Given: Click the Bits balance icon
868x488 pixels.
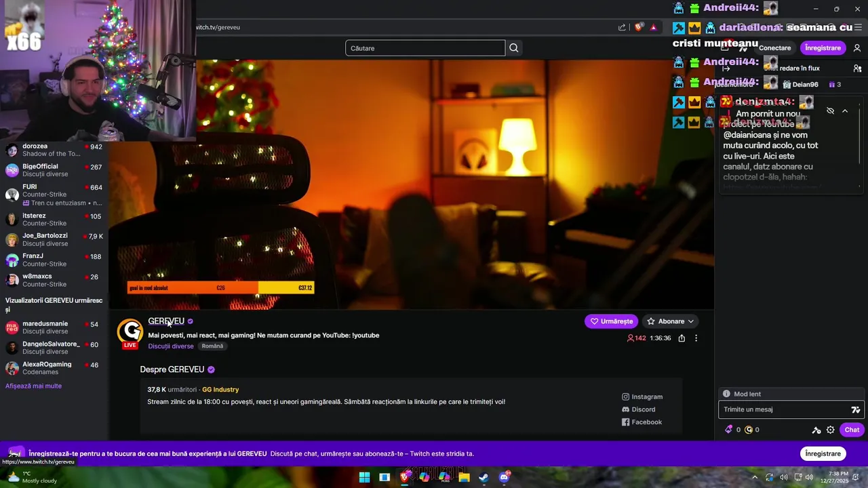Looking at the screenshot, I should [x=729, y=430].
